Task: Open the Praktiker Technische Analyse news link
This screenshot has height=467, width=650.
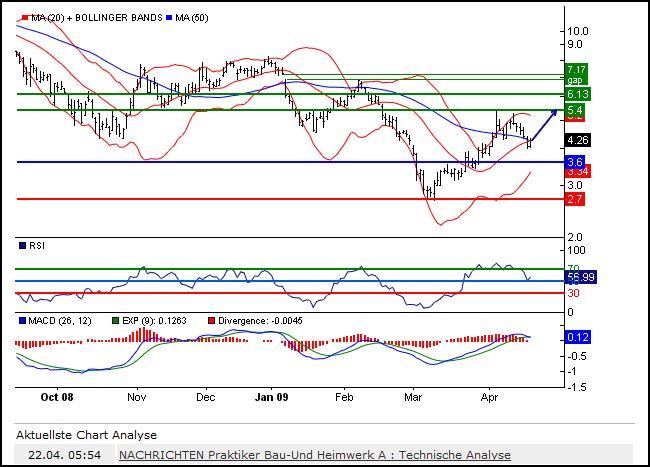Action: tap(315, 455)
